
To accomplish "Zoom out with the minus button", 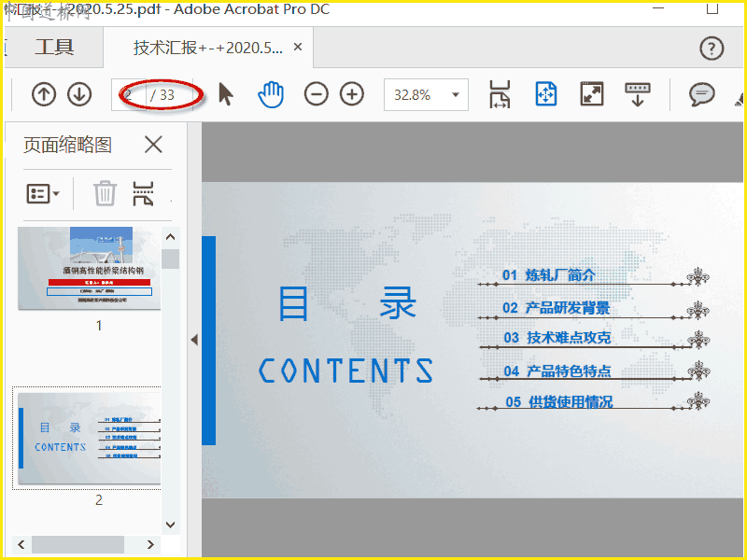I will point(317,94).
